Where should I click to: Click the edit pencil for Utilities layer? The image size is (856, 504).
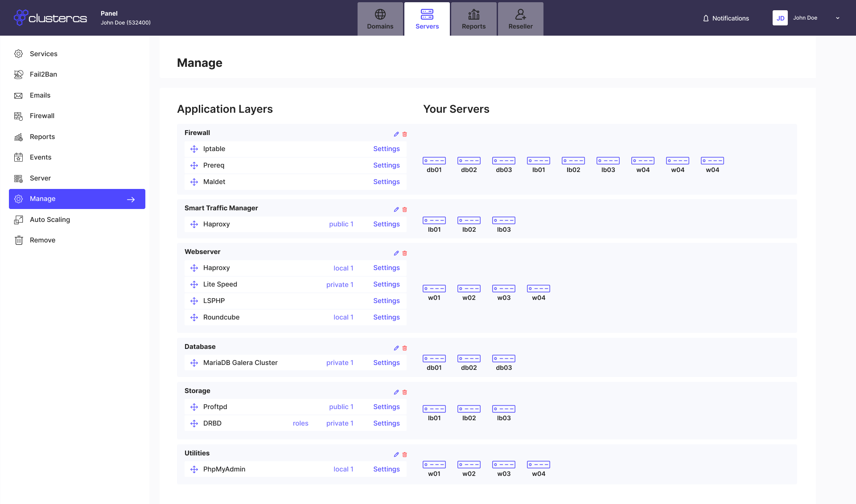[x=396, y=455]
